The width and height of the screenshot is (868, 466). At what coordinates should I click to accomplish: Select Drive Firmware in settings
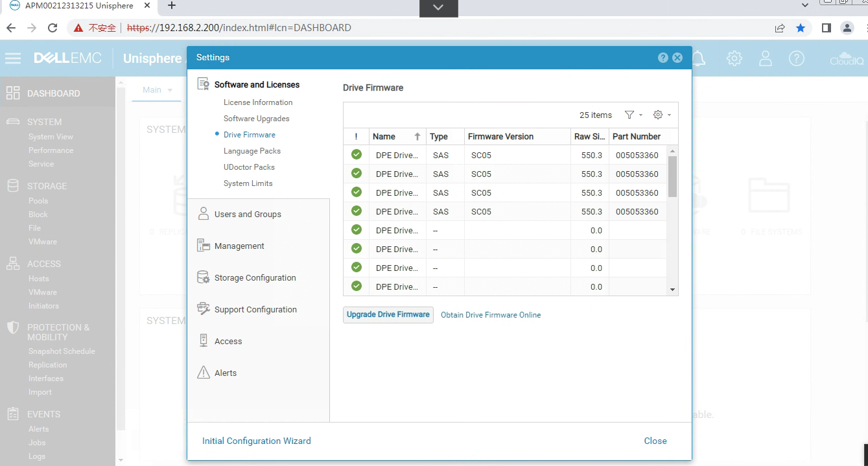click(x=250, y=135)
